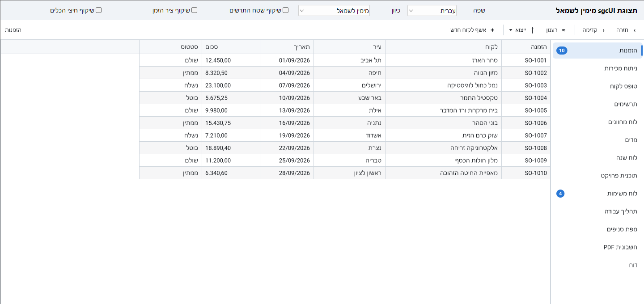Open the ייצוא (export) dropdown button

[522, 30]
